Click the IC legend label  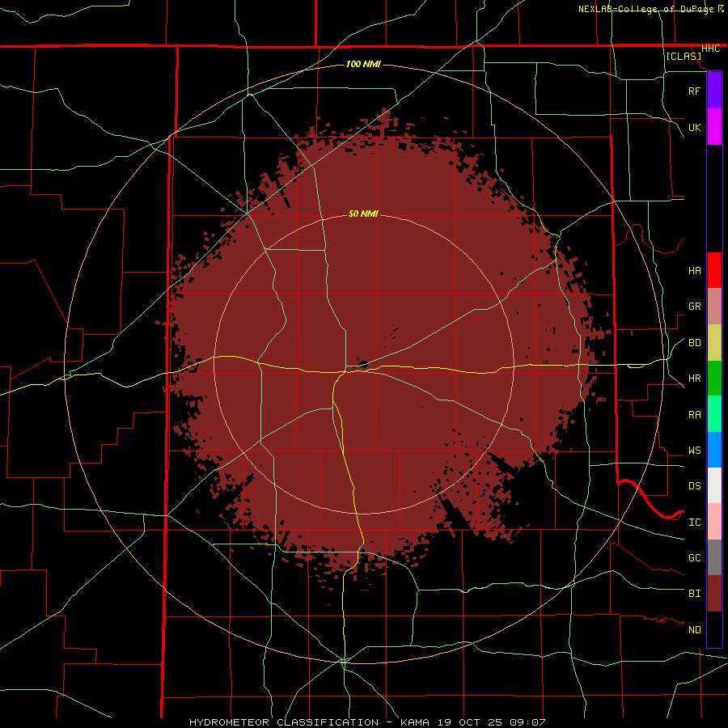coord(695,523)
